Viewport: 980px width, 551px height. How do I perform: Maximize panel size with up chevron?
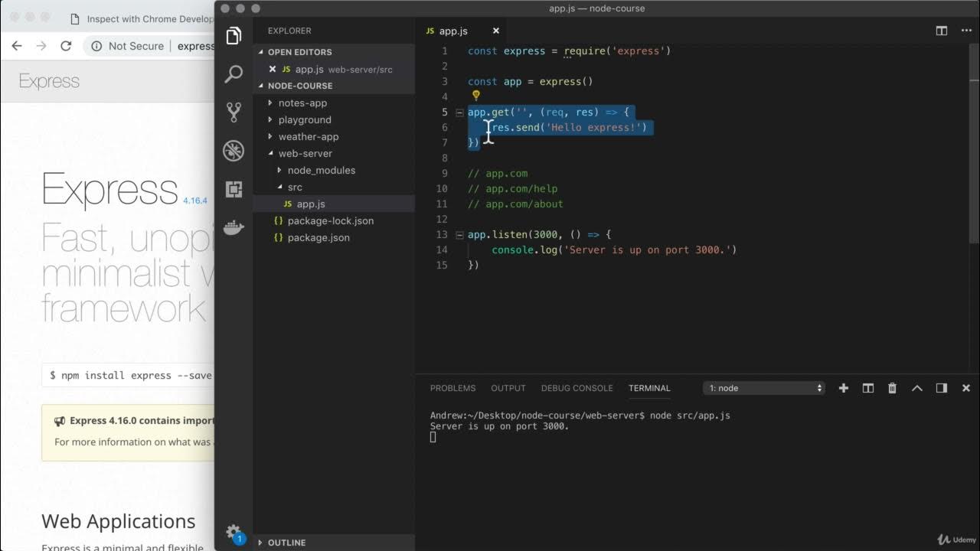pyautogui.click(x=917, y=388)
